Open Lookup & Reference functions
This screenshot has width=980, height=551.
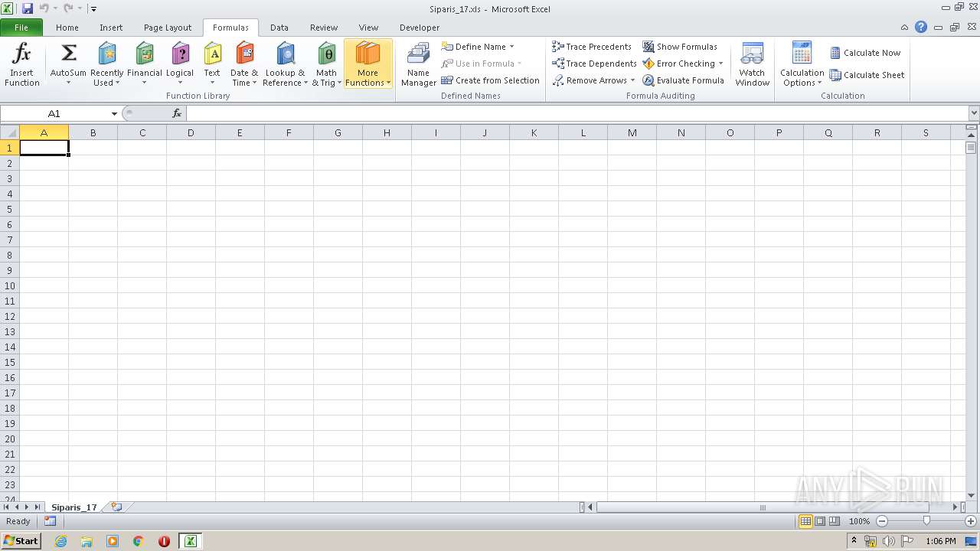tap(285, 64)
